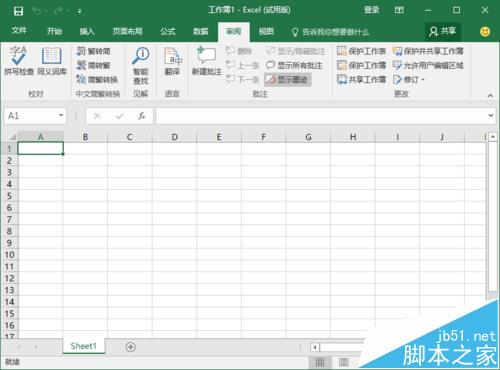Click the vertical scrollbar up arrow

point(492,137)
